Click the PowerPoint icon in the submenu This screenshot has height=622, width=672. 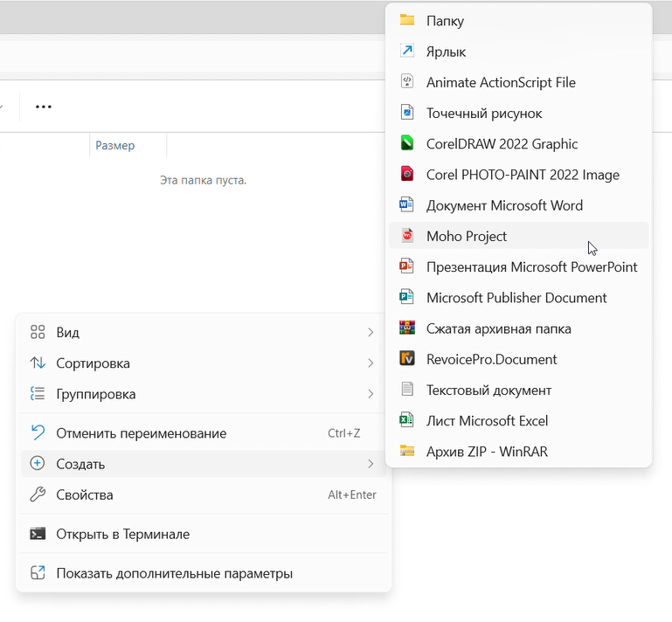point(406,266)
